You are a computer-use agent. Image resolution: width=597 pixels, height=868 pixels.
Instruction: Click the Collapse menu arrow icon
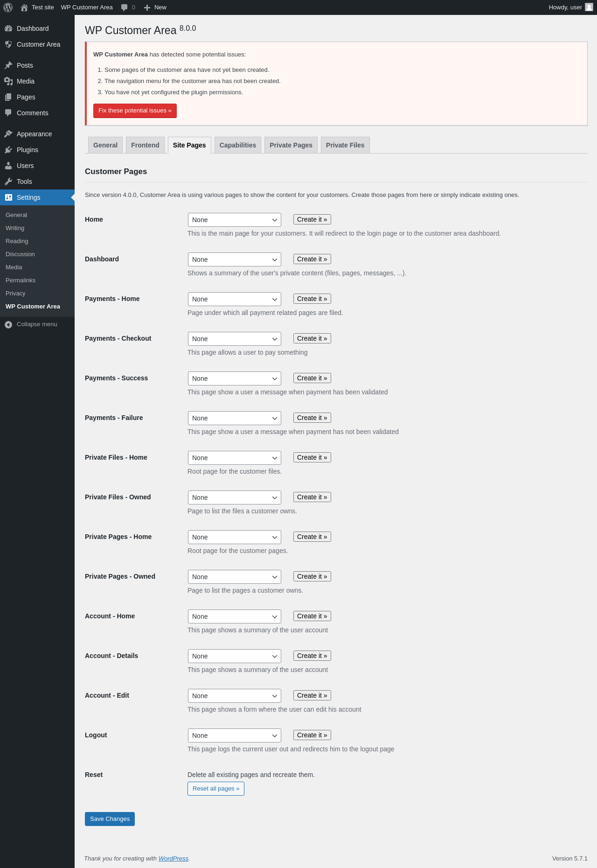point(8,324)
